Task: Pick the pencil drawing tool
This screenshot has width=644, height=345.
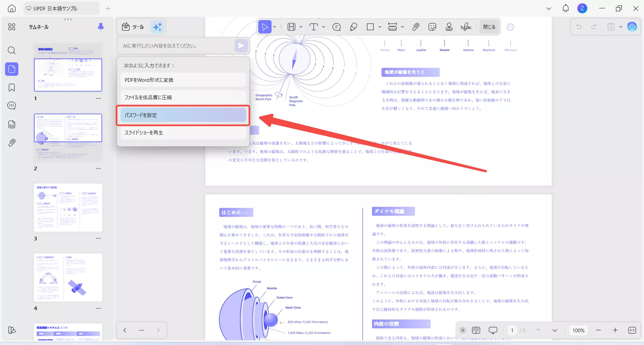Action: click(x=354, y=27)
